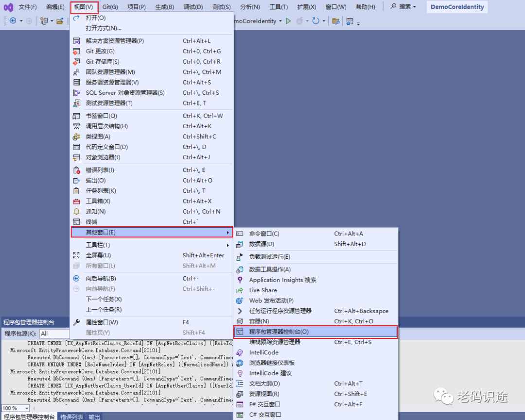The image size is (525, 420).
Task: Click the 调用层次结构 icon
Action: tap(76, 126)
